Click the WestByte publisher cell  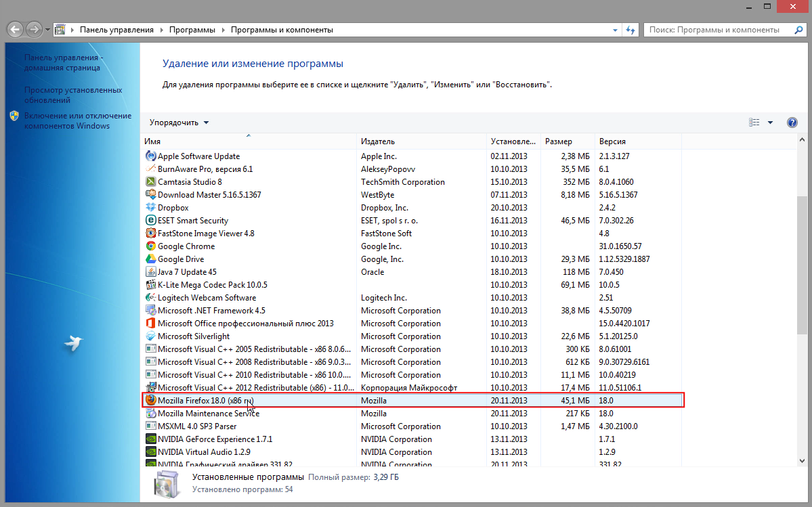tap(377, 194)
